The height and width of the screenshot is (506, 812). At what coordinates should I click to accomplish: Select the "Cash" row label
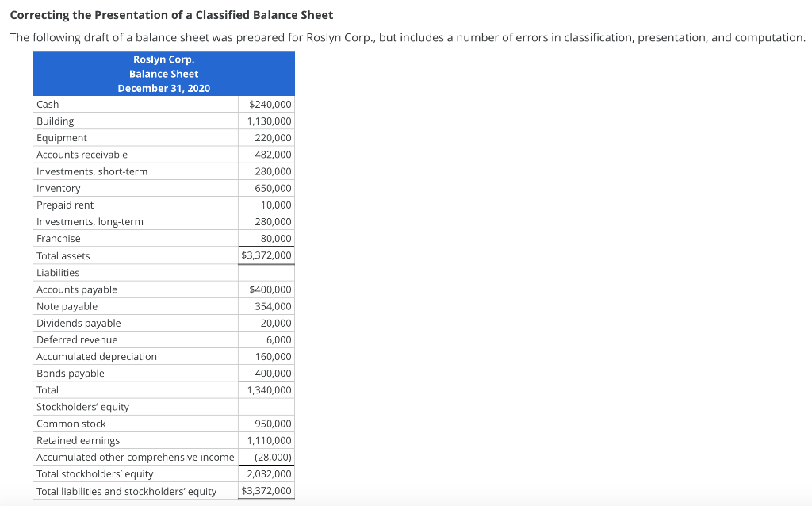pyautogui.click(x=48, y=104)
